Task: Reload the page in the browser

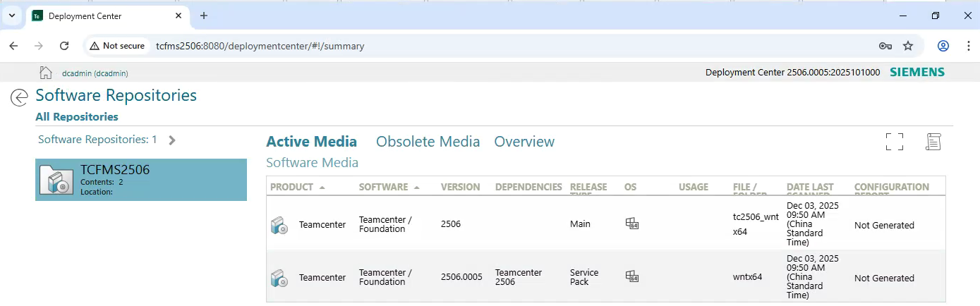Action: (x=64, y=46)
